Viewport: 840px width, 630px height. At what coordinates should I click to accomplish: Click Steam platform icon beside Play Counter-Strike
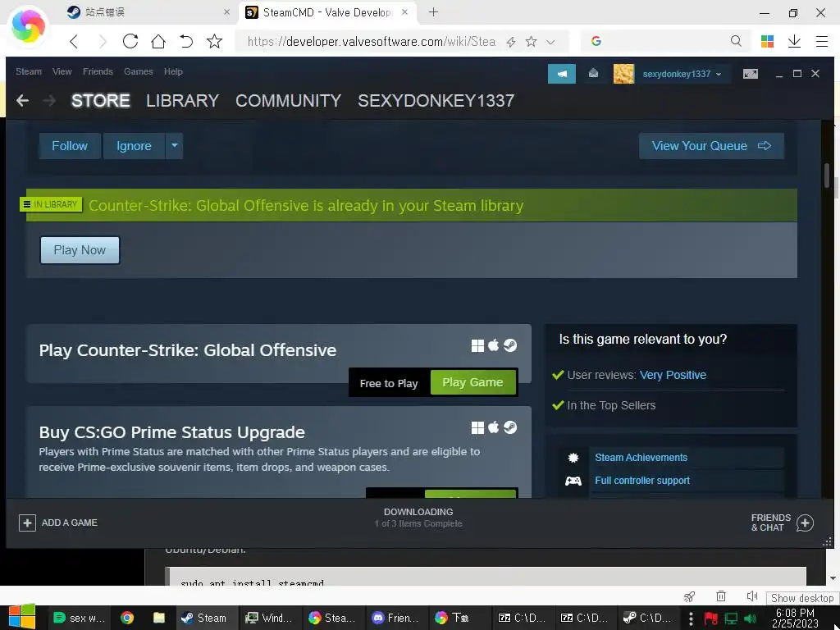tap(510, 345)
